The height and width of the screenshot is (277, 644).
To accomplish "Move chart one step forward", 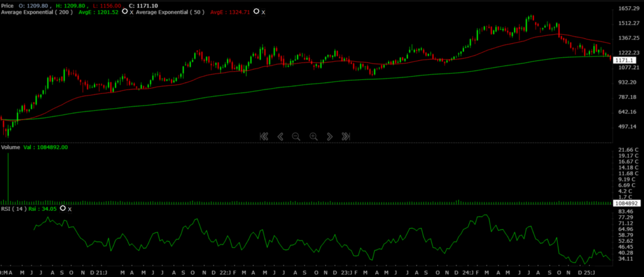I will click(x=330, y=137).
